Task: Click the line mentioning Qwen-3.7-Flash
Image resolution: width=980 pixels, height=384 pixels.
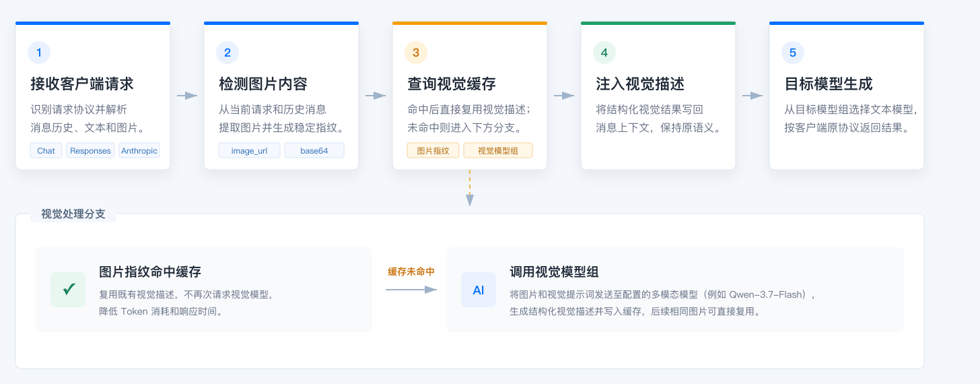Action: (662, 294)
